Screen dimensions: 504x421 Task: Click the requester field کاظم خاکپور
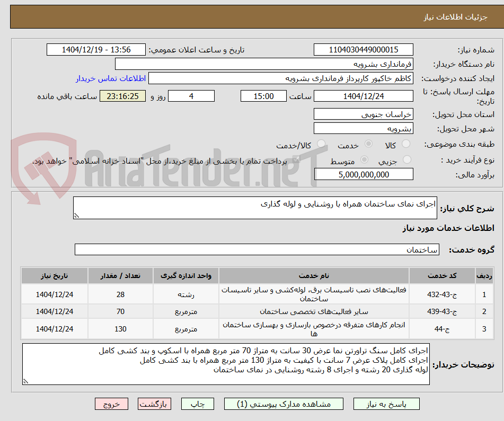point(281,78)
